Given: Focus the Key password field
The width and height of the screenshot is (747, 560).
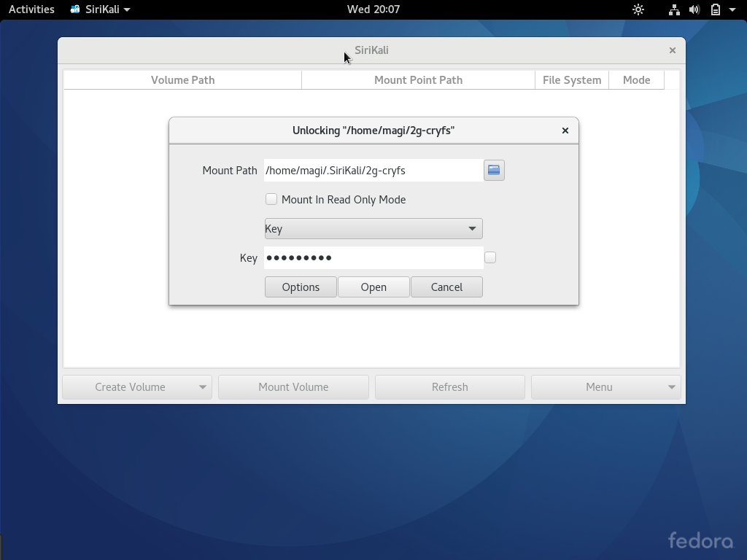Looking at the screenshot, I should 374,257.
